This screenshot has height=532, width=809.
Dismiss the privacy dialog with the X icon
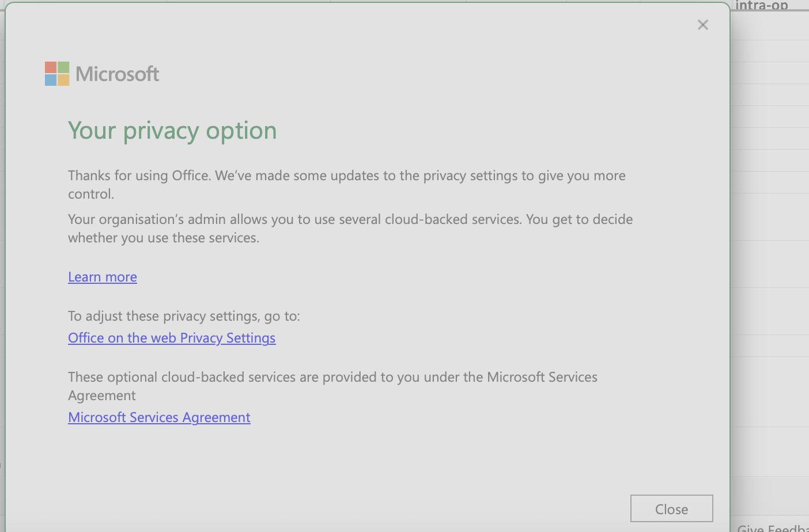click(x=702, y=25)
